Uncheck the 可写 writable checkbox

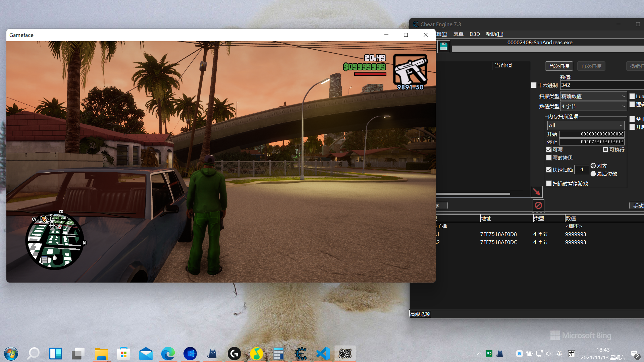point(549,149)
